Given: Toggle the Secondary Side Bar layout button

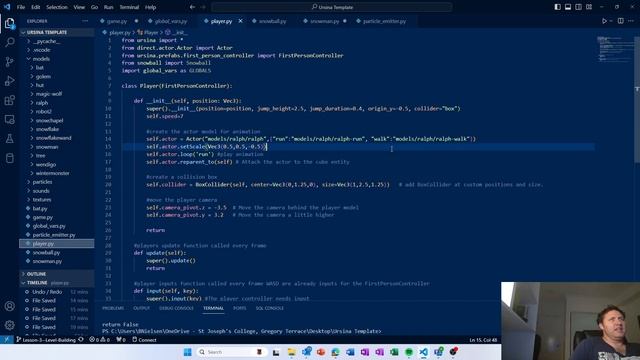Looking at the screenshot, I should [578, 7].
